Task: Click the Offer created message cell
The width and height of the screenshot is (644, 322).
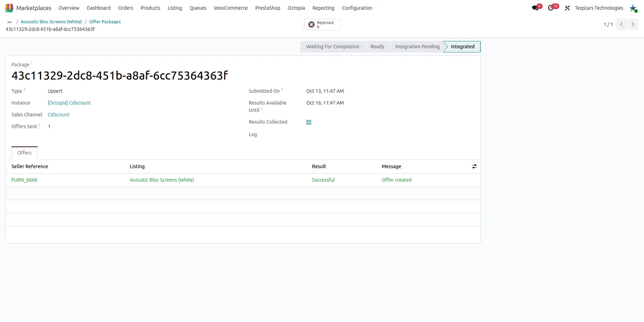Action: point(396,180)
